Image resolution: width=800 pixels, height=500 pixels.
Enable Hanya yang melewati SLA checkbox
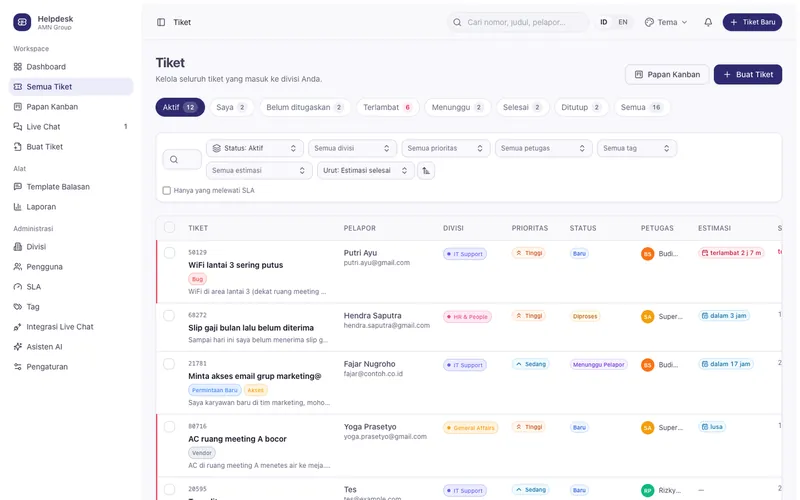pos(166,190)
